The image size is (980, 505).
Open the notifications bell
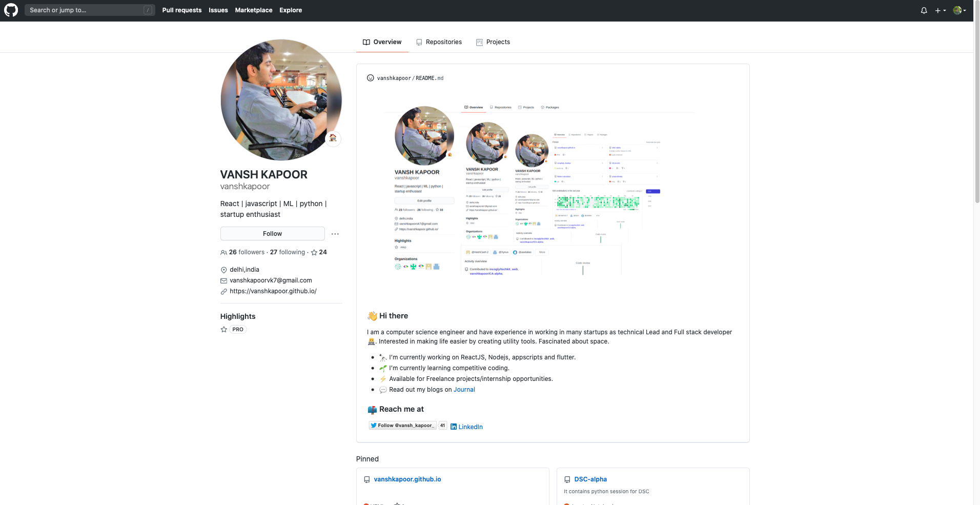(x=924, y=10)
